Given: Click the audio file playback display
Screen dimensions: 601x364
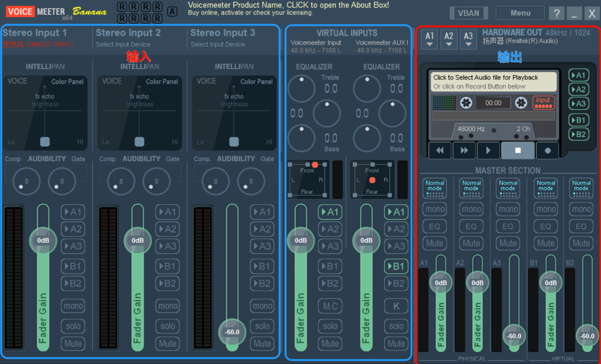Looking at the screenshot, I should (494, 81).
